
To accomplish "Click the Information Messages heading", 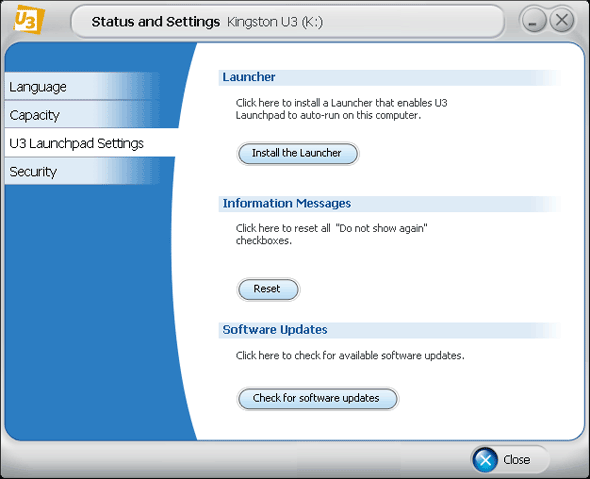I will [x=287, y=203].
